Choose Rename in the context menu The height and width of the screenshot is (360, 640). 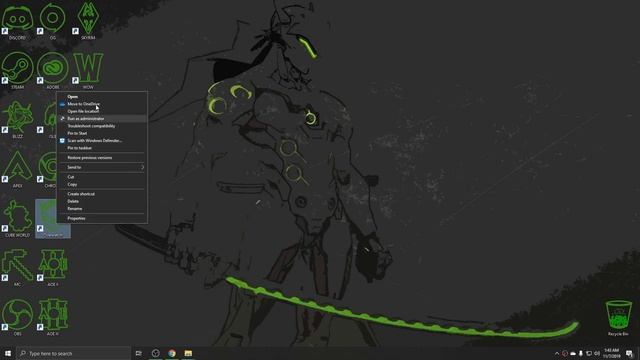(102, 209)
